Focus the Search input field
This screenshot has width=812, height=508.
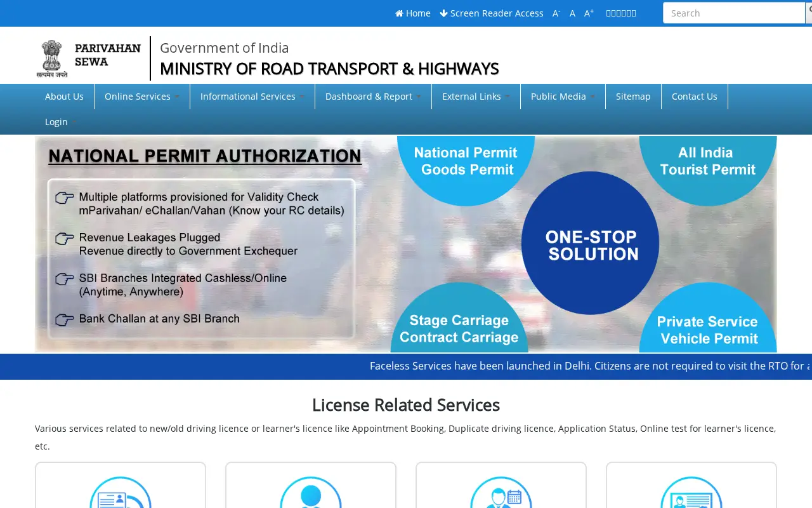coord(734,13)
